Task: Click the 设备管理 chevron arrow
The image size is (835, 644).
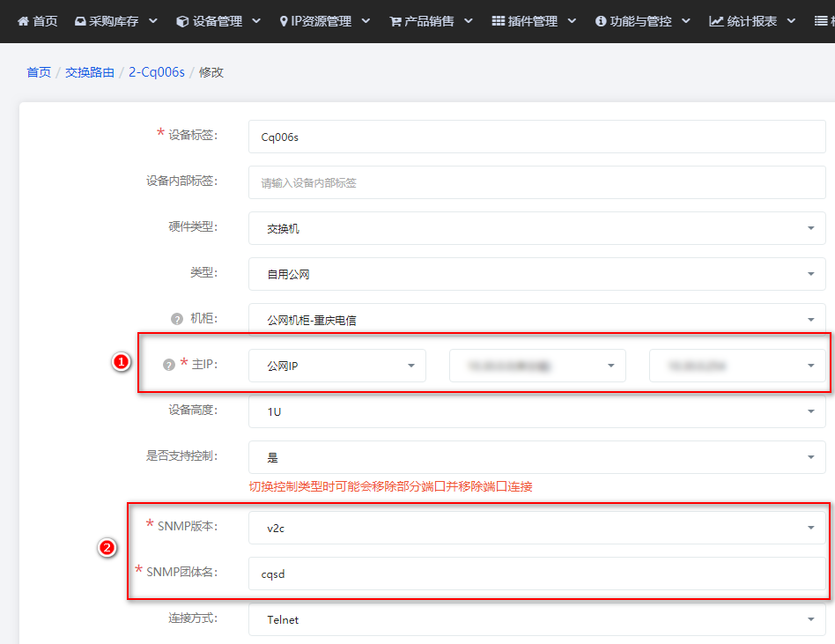Action: (x=256, y=21)
